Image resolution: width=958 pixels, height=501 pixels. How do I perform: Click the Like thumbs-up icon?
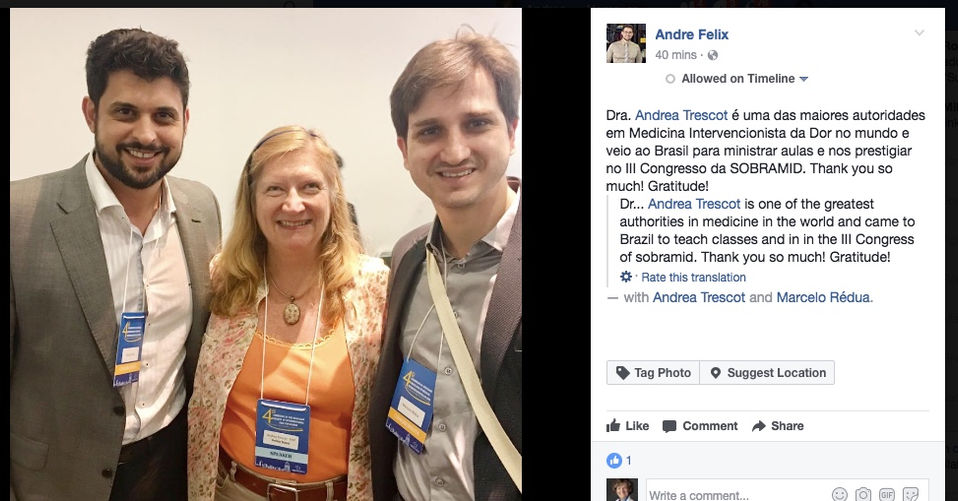point(613,426)
